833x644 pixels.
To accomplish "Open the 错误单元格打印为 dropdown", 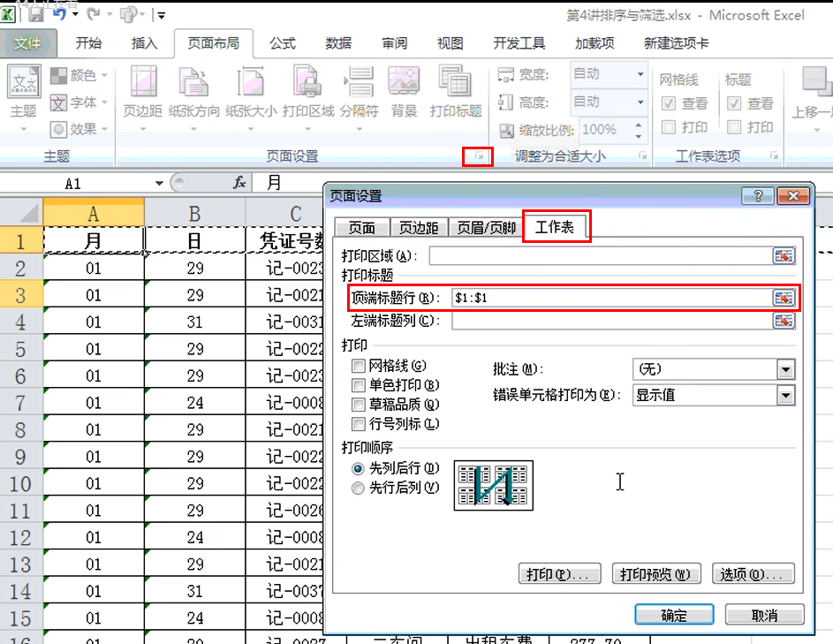I will (x=785, y=395).
